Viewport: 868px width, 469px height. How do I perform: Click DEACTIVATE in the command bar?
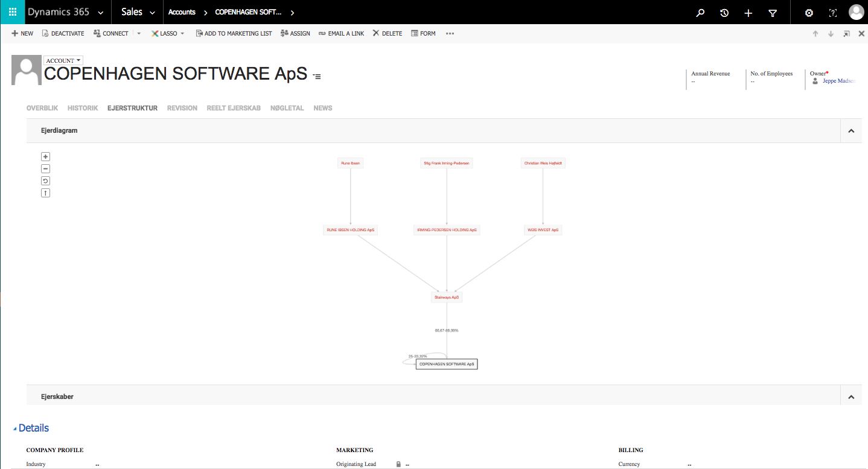pos(63,34)
